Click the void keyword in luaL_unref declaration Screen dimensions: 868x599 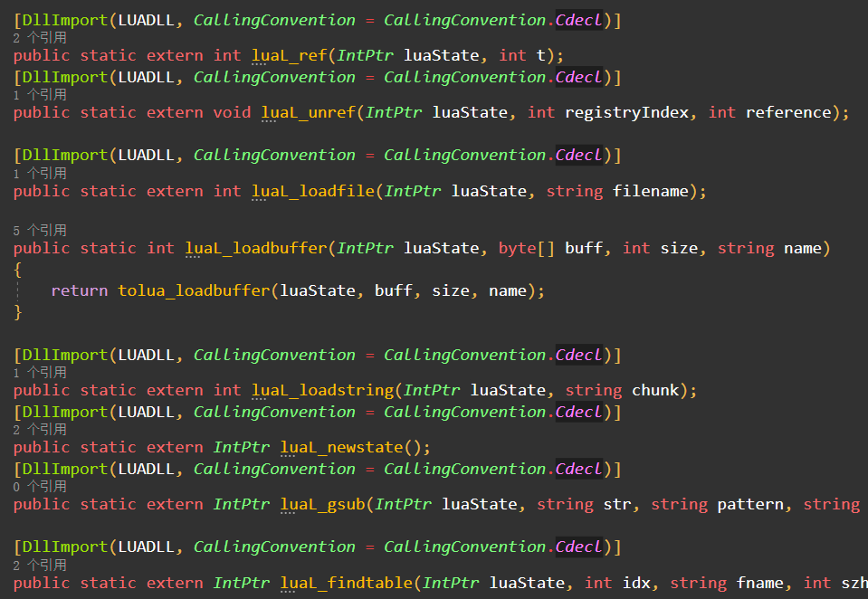tap(232, 113)
